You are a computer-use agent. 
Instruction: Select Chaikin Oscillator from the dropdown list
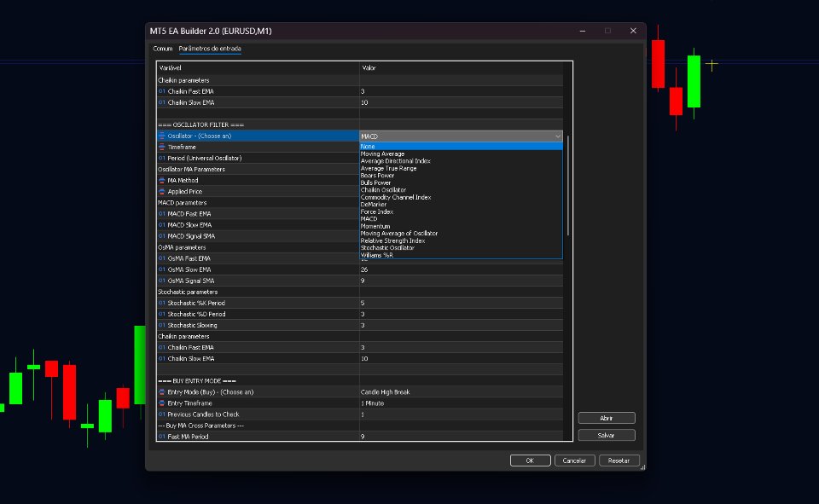click(x=461, y=190)
